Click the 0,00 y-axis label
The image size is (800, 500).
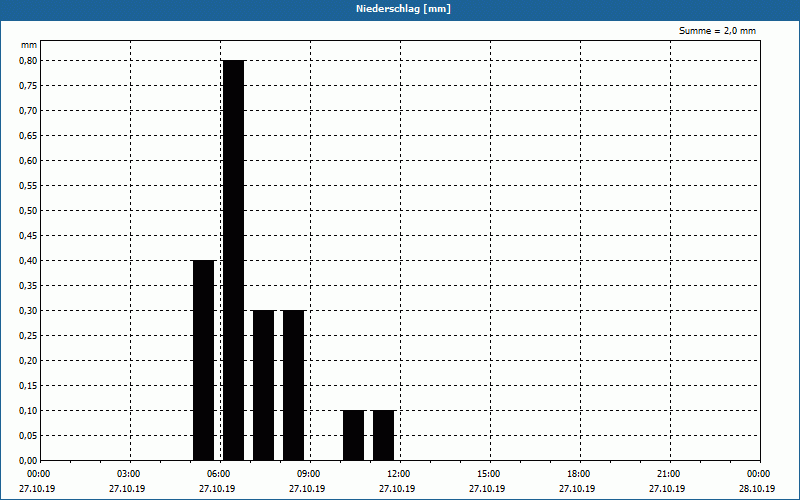tap(28, 461)
